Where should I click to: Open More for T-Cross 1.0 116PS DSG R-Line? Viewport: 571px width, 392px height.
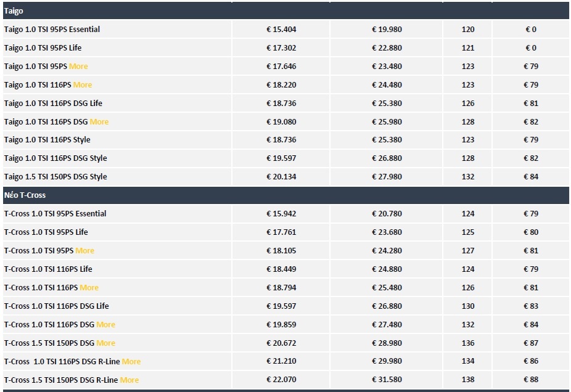131,362
